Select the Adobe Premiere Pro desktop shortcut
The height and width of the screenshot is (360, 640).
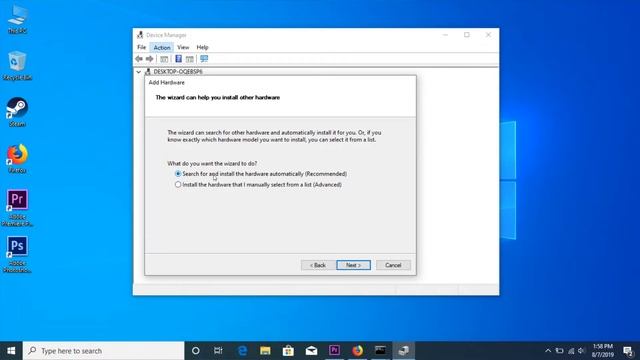(17, 208)
